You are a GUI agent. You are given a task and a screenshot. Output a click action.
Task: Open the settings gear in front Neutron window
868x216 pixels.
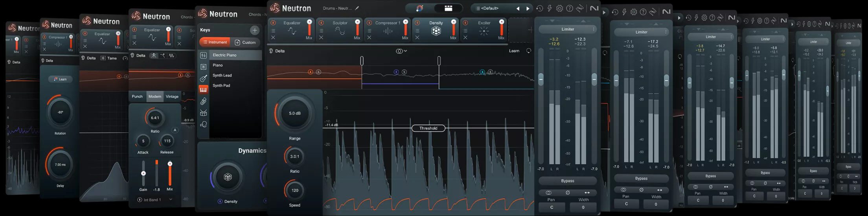click(x=559, y=8)
